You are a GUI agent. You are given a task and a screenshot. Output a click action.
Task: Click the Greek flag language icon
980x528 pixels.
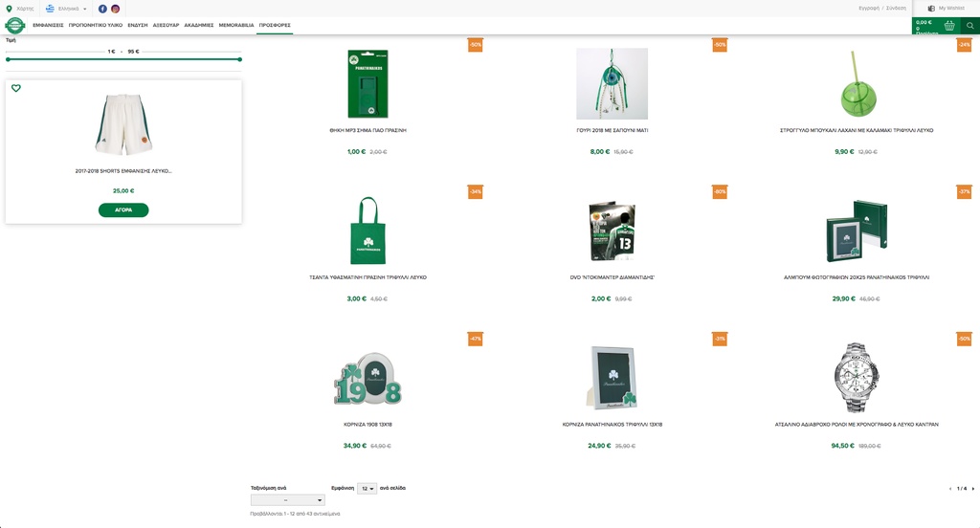point(50,9)
